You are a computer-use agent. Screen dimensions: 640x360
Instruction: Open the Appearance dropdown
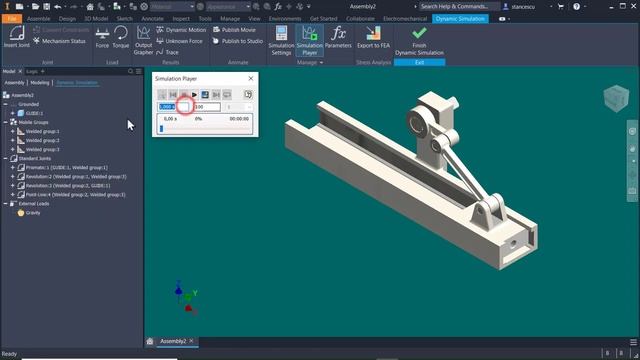(x=228, y=7)
